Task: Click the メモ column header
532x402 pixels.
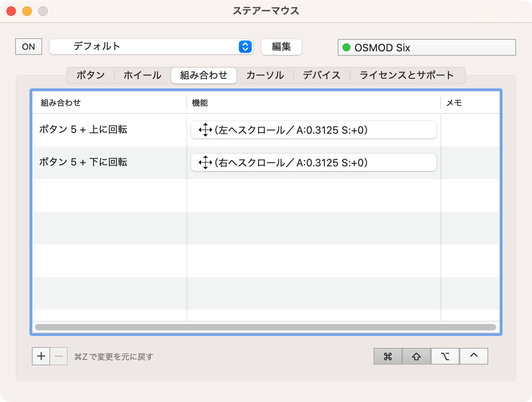Action: [470, 103]
